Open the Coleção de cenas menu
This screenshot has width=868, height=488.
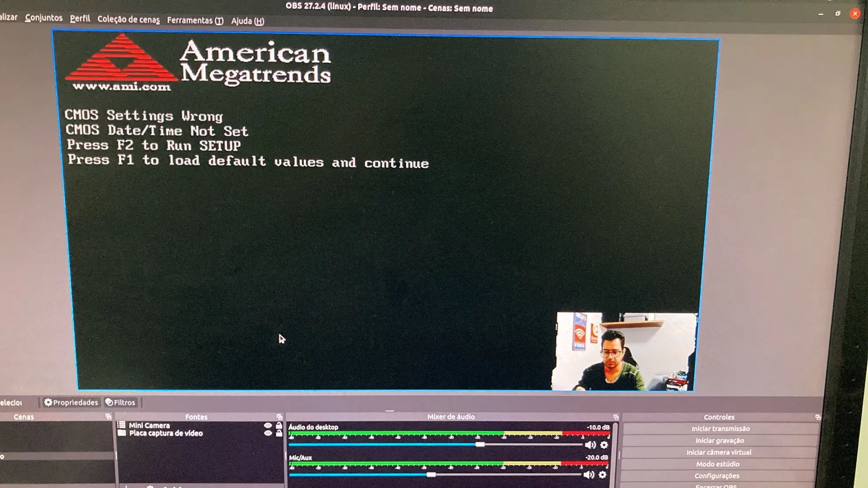click(128, 19)
